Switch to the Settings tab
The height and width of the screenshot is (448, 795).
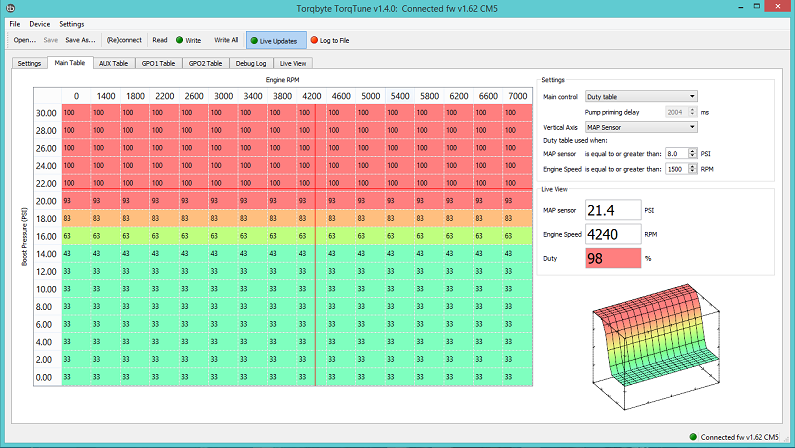pos(29,63)
